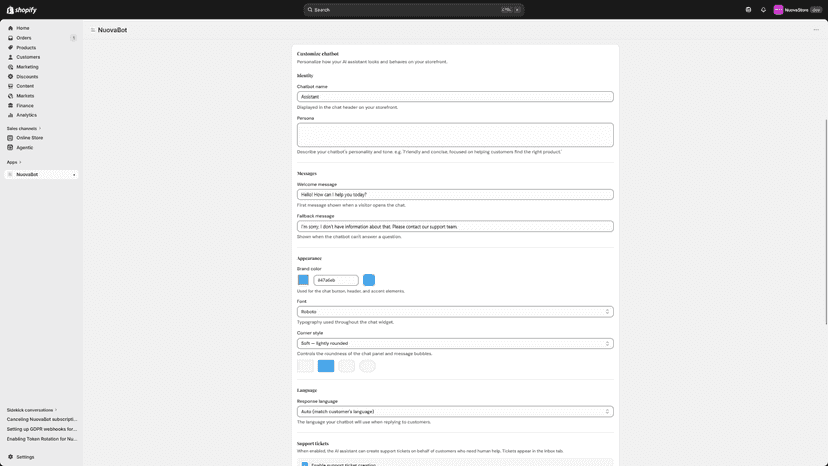Viewport: 828px width, 466px height.
Task: Click the rounded brand color preview swatch
Action: click(369, 280)
